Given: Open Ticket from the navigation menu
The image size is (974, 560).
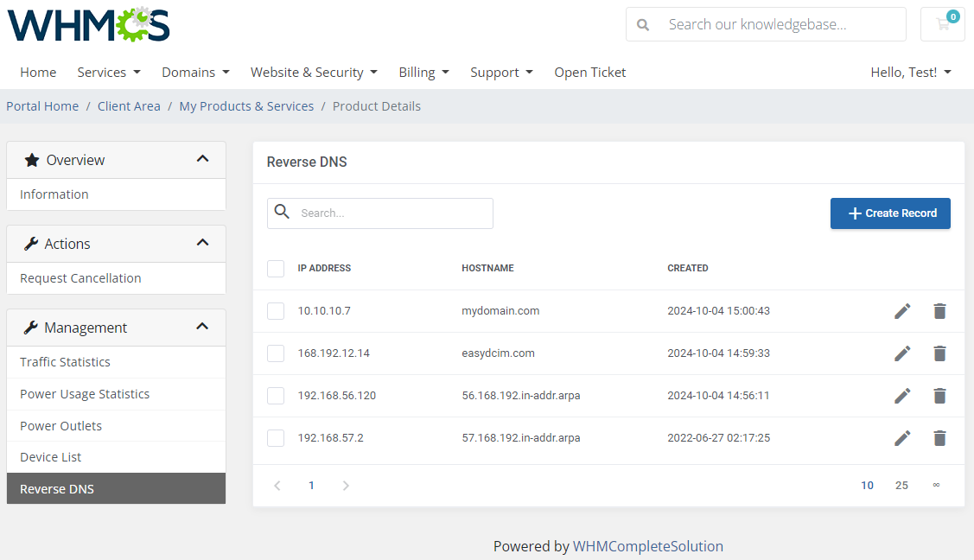Looking at the screenshot, I should click(589, 72).
